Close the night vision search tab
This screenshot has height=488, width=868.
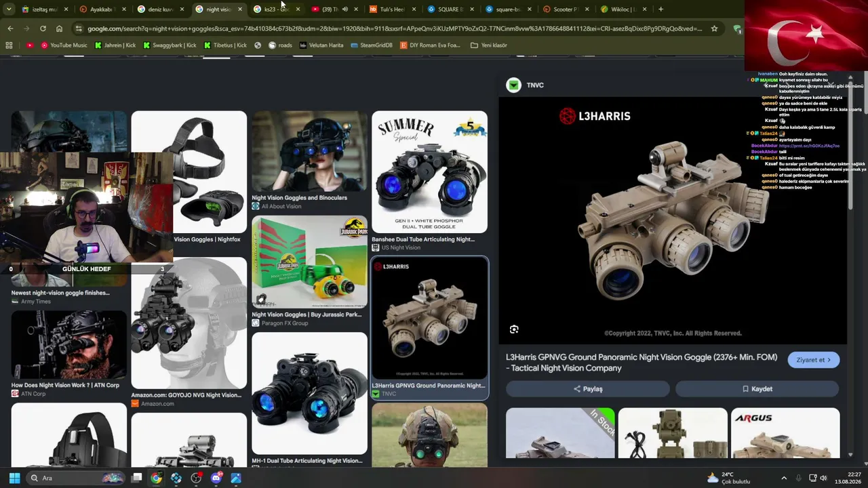tap(239, 9)
